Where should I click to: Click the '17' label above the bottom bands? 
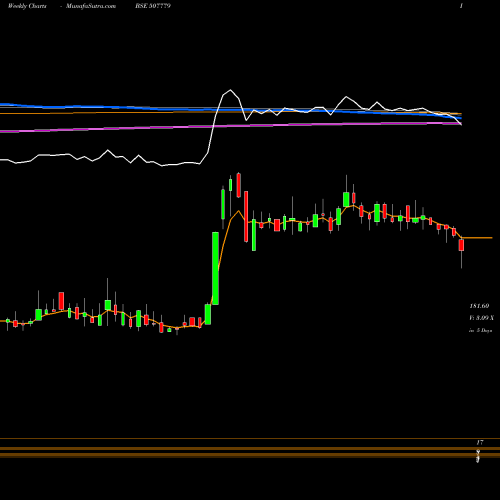[x=480, y=443]
